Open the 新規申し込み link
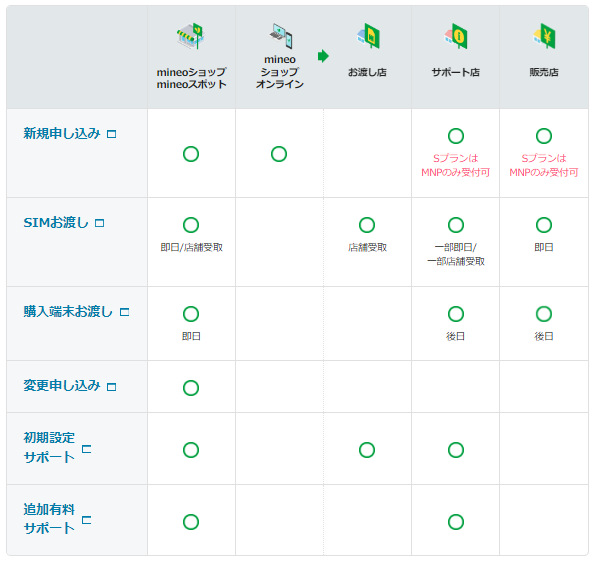Screen dimensions: 594x563 [62, 133]
